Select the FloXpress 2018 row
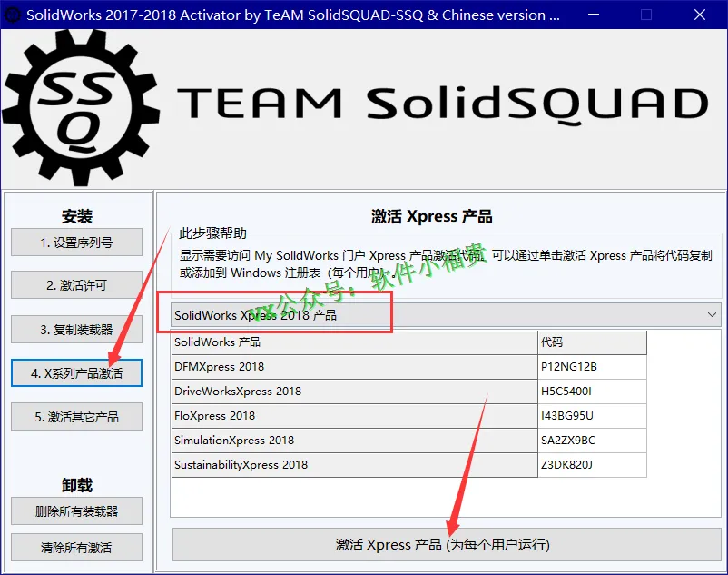Viewport: 728px width, 575px height. click(408, 416)
